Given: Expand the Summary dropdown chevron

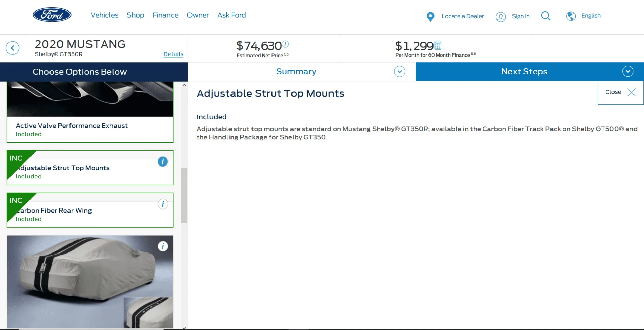Looking at the screenshot, I should (x=400, y=71).
